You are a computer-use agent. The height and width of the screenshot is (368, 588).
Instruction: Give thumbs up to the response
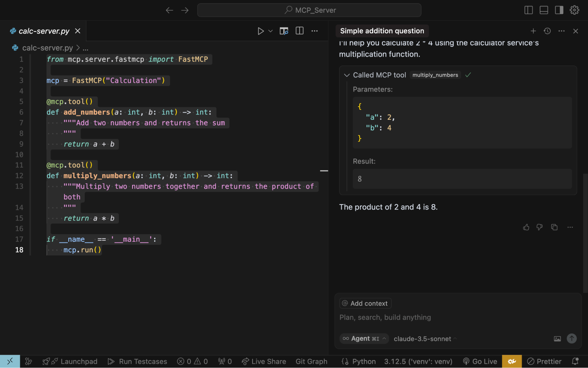tap(526, 227)
